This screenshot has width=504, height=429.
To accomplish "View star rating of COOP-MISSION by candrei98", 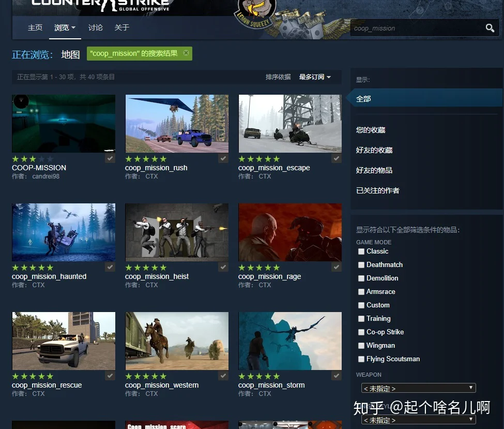I will point(33,159).
